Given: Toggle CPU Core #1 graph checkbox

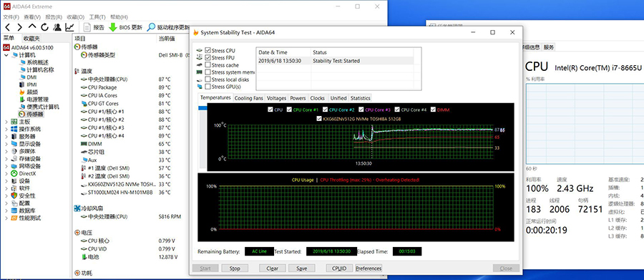Looking at the screenshot, I should click(x=290, y=110).
